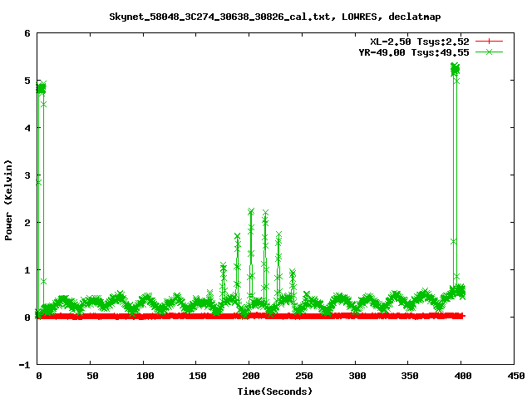Click y-axis tick label -1

24,365
